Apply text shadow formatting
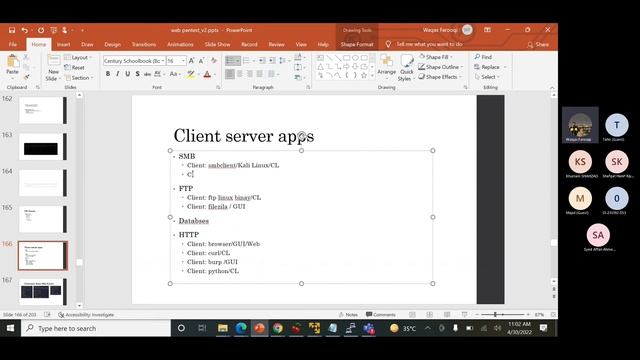640x360 pixels. click(x=138, y=74)
